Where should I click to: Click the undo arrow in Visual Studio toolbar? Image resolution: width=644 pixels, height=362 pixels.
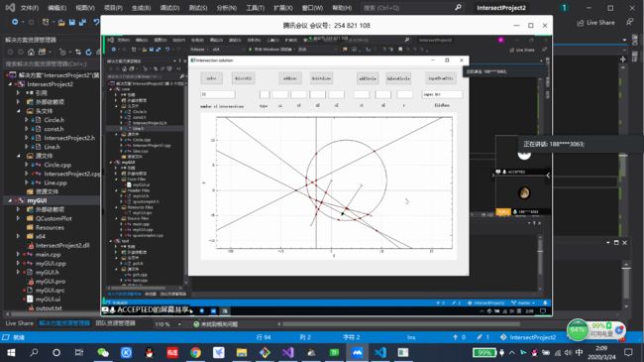coord(96,22)
